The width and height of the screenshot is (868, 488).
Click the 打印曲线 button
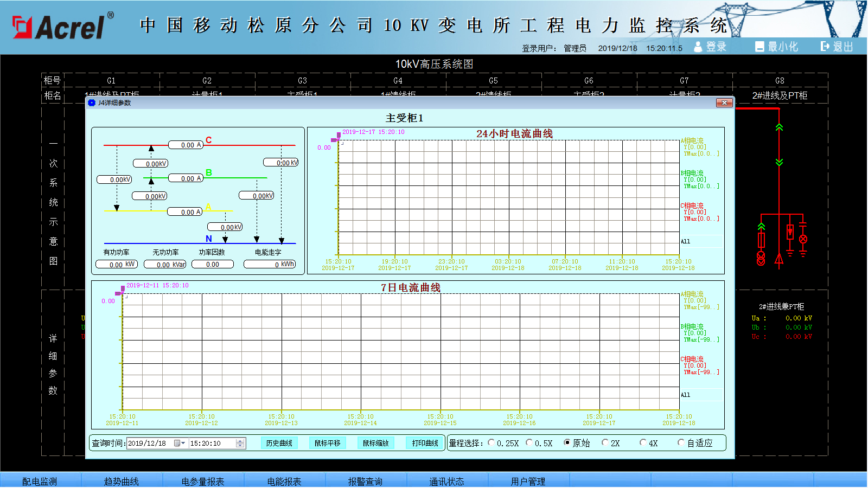coord(425,443)
